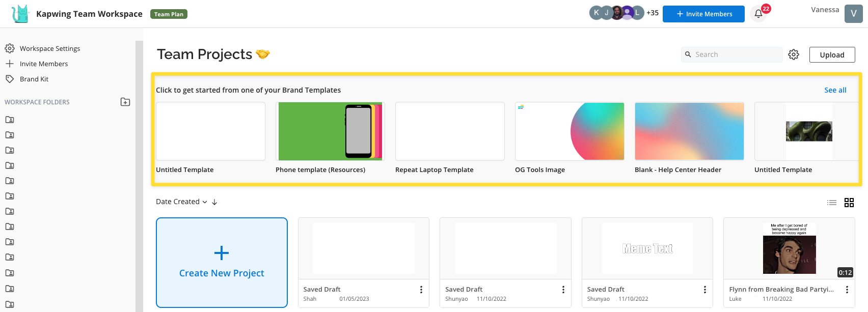Open options for Shah's Saved Draft

pos(421,290)
